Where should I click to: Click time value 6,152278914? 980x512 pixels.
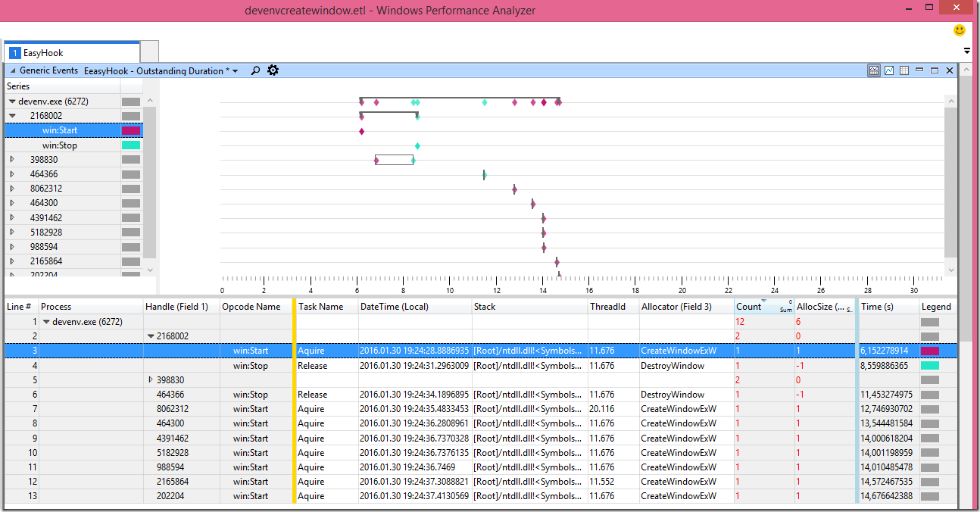[884, 351]
